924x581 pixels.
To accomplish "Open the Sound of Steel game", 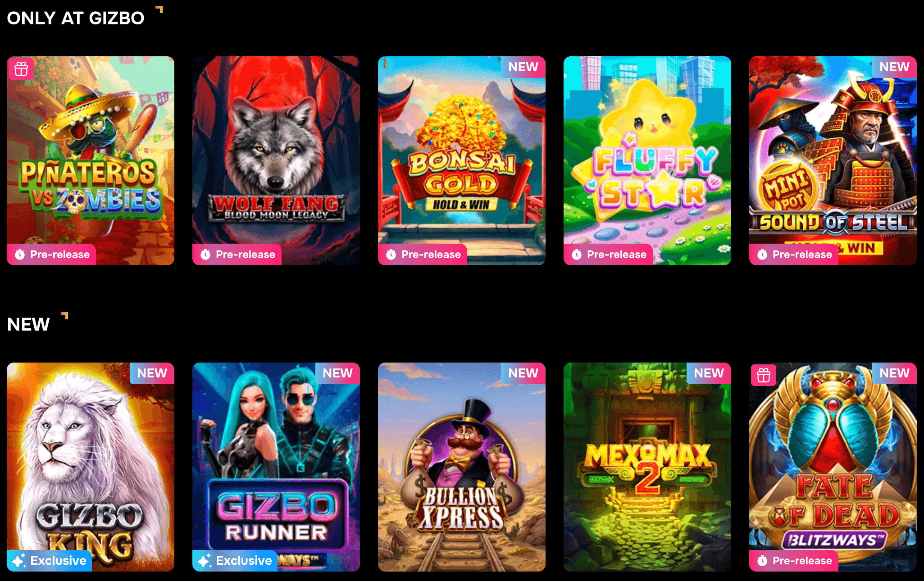I will pyautogui.click(x=833, y=161).
